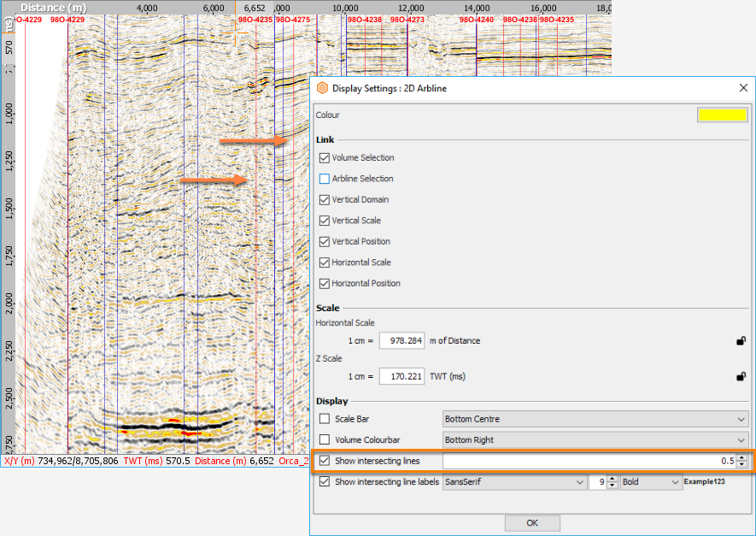Click the 98O-4275 line label
The width and height of the screenshot is (756, 536).
pos(293,20)
